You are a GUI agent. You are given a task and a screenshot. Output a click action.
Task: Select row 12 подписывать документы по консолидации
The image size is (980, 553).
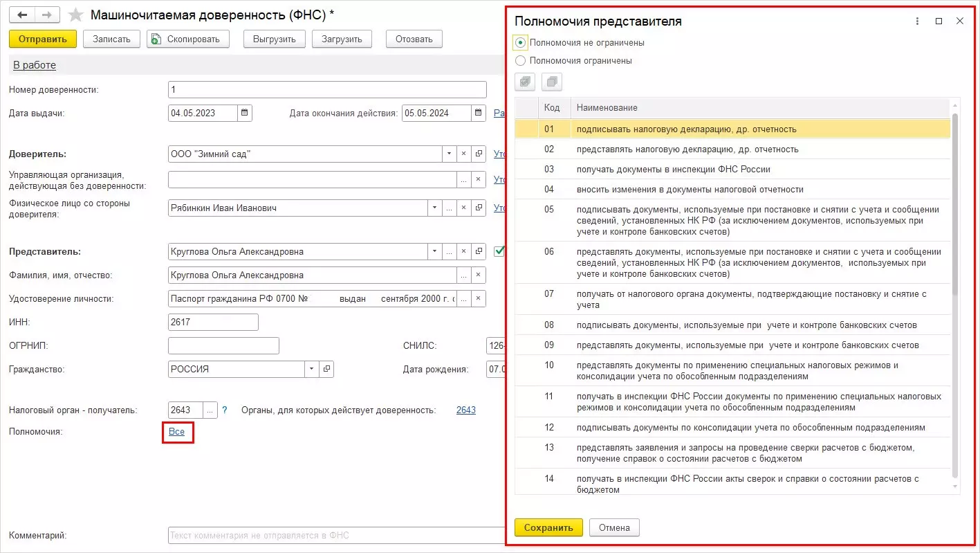coord(732,427)
